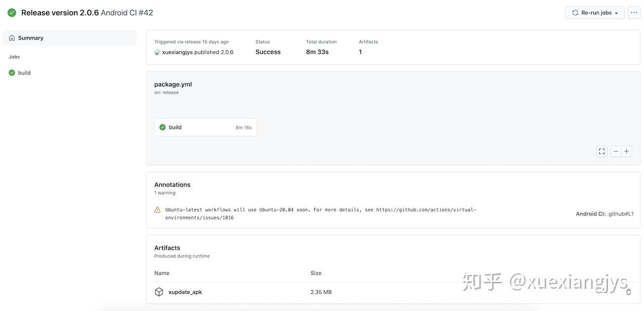Open the .github#L1 annotation link
Viewport: 644px width, 311px height.
620,214
